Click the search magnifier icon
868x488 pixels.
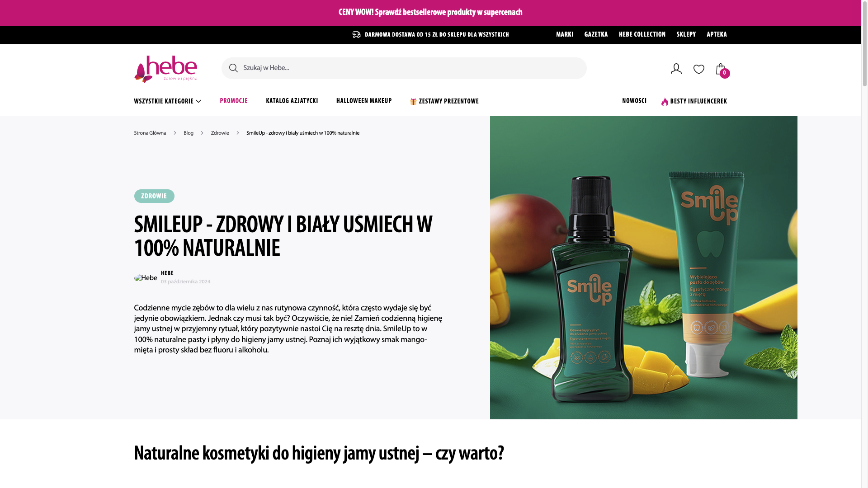233,68
